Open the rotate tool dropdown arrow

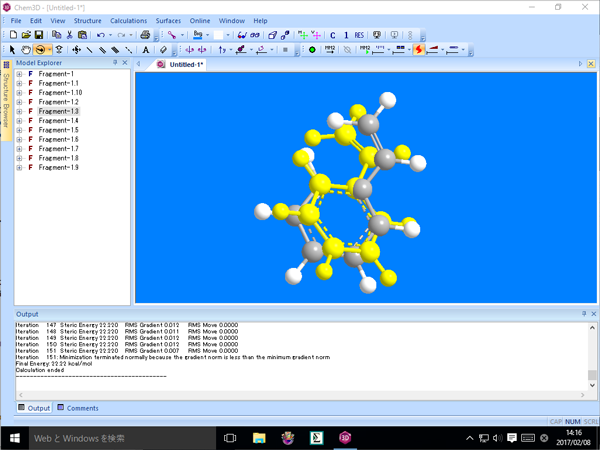[x=50, y=49]
